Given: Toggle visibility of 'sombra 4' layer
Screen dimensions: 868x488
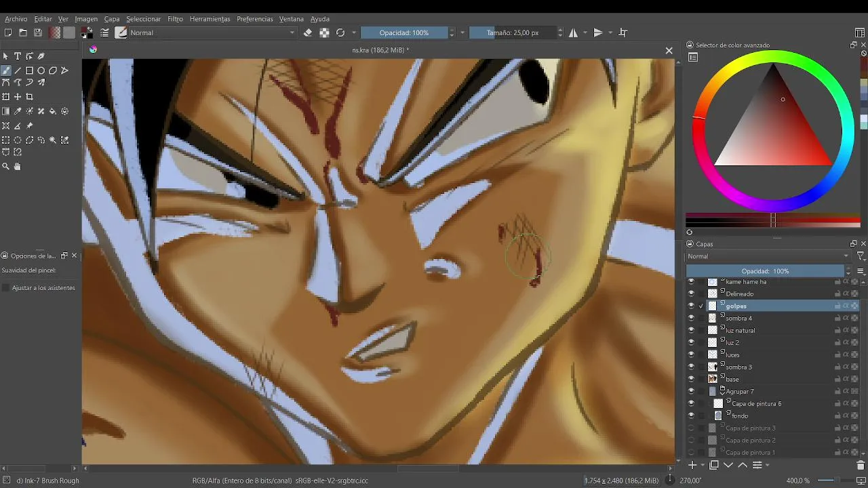Looking at the screenshot, I should pyautogui.click(x=691, y=318).
